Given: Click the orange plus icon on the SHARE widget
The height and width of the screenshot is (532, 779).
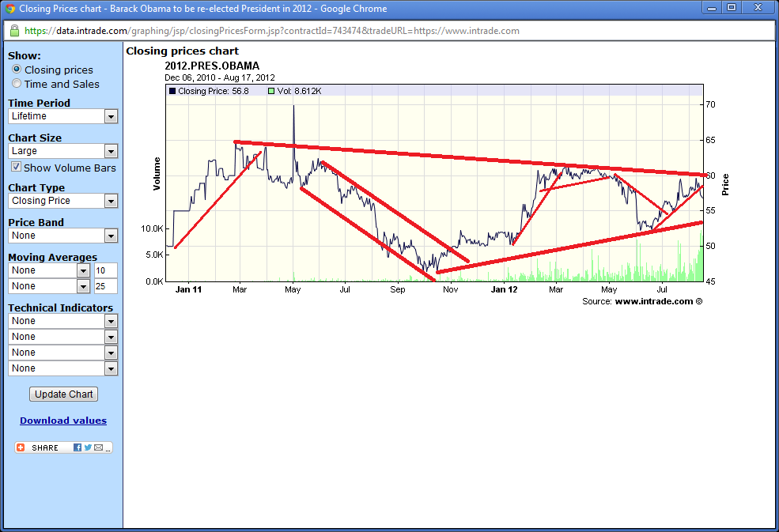Looking at the screenshot, I should click(x=21, y=447).
